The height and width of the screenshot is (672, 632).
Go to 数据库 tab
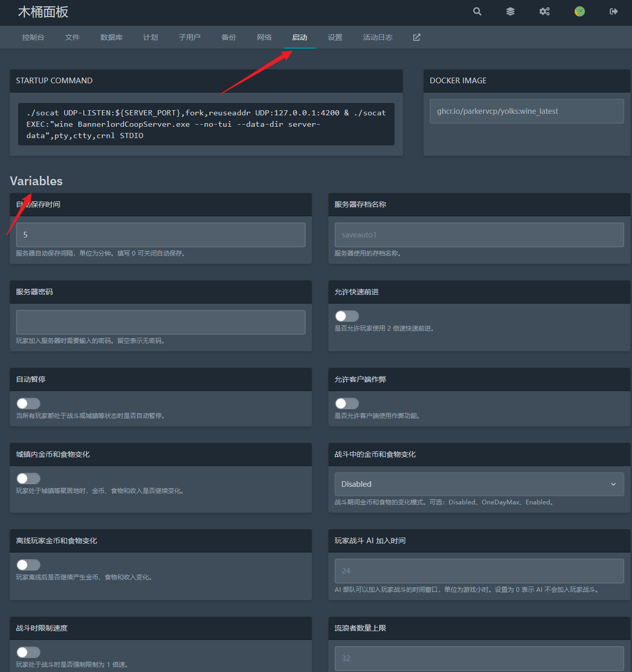click(111, 37)
